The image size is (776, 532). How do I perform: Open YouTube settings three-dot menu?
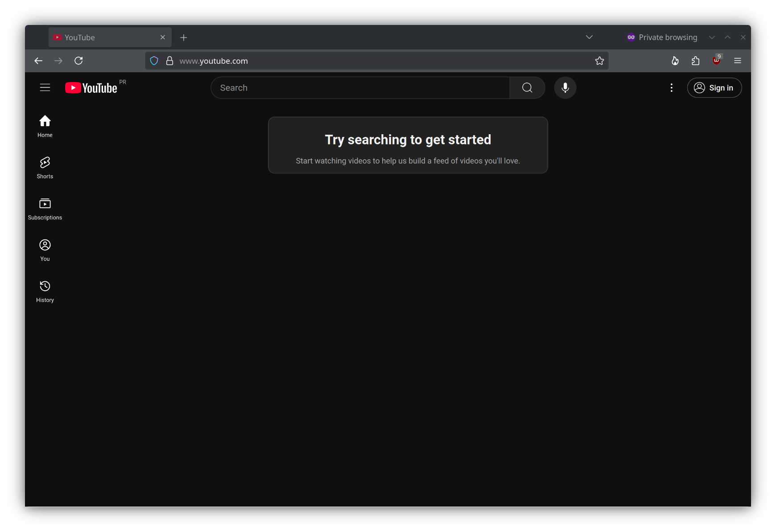[x=671, y=88]
